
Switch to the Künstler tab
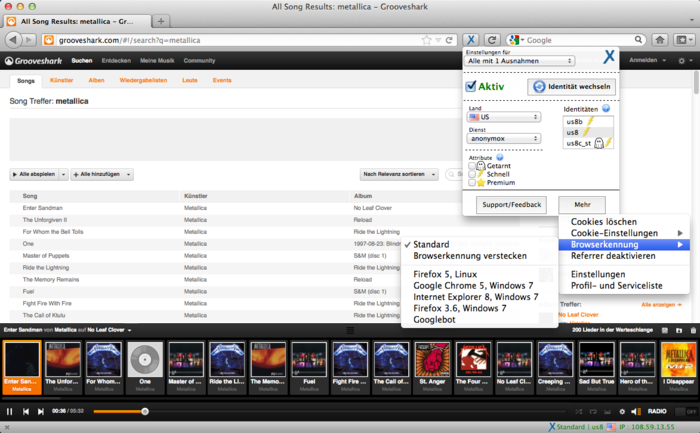click(x=62, y=80)
